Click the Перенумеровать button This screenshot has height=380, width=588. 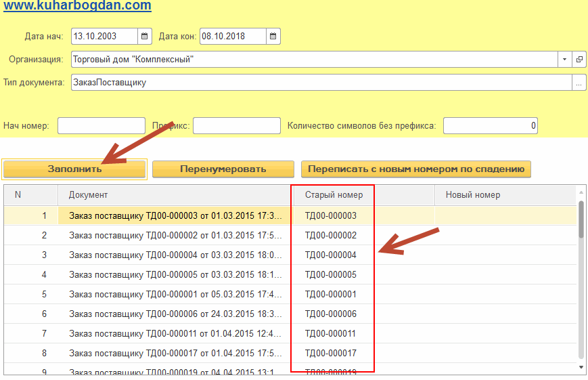223,169
